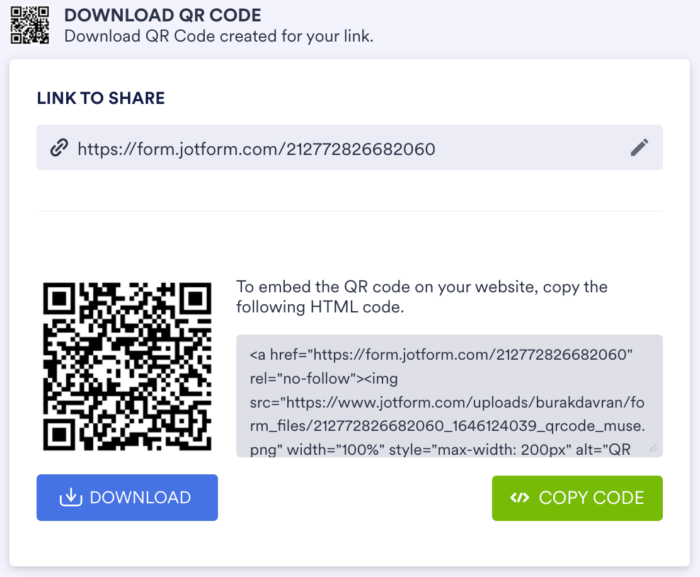
Task: Click the code brackets icon on the green button
Action: (x=519, y=497)
